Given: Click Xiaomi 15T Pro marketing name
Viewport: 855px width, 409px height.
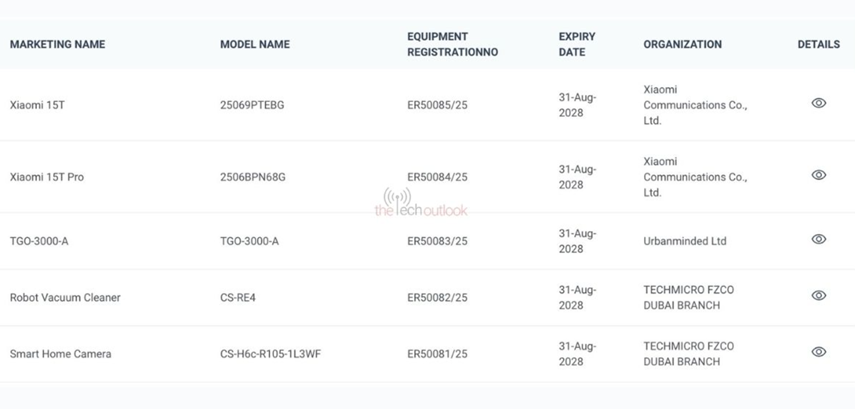Looking at the screenshot, I should (x=47, y=177).
